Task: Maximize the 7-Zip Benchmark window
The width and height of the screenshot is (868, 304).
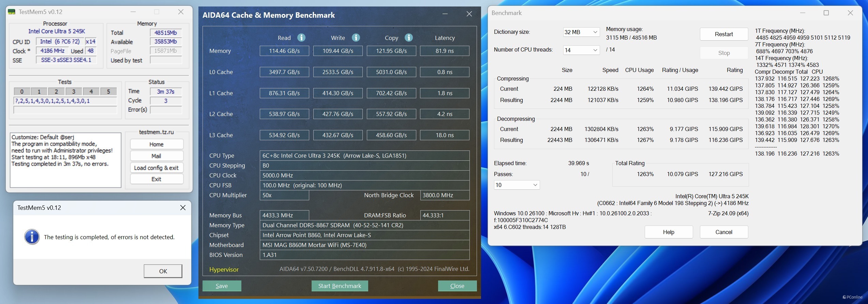Action: pos(826,13)
